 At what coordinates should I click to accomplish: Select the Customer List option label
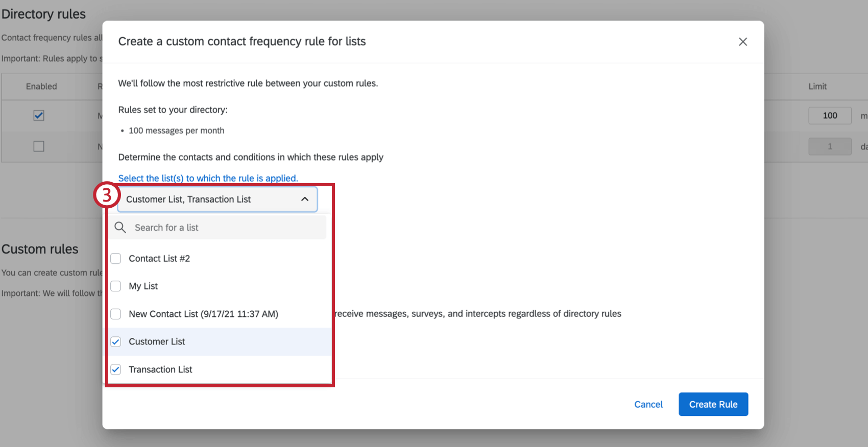[157, 342]
